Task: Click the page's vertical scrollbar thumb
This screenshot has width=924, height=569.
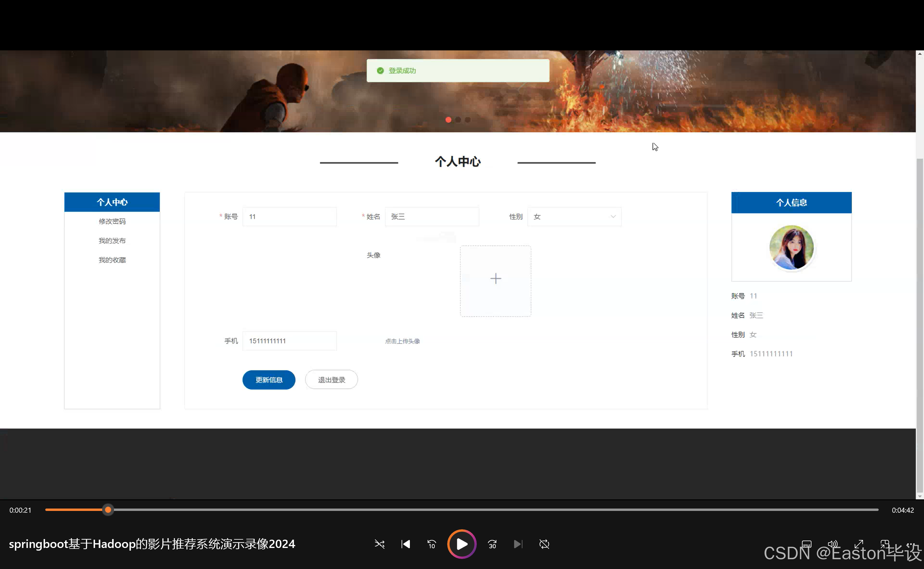Action: click(920, 325)
